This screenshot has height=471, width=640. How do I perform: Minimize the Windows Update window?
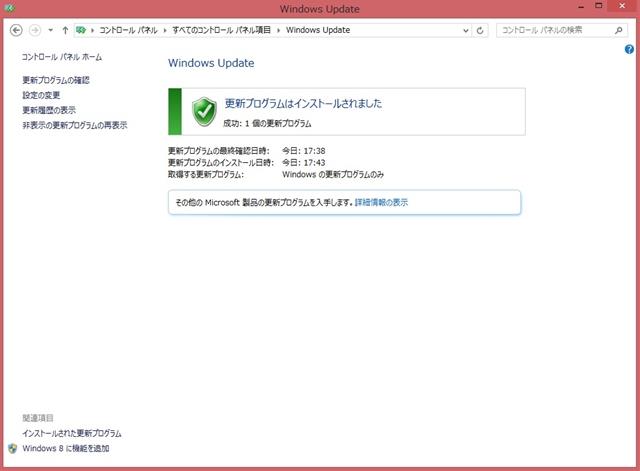(581, 6)
